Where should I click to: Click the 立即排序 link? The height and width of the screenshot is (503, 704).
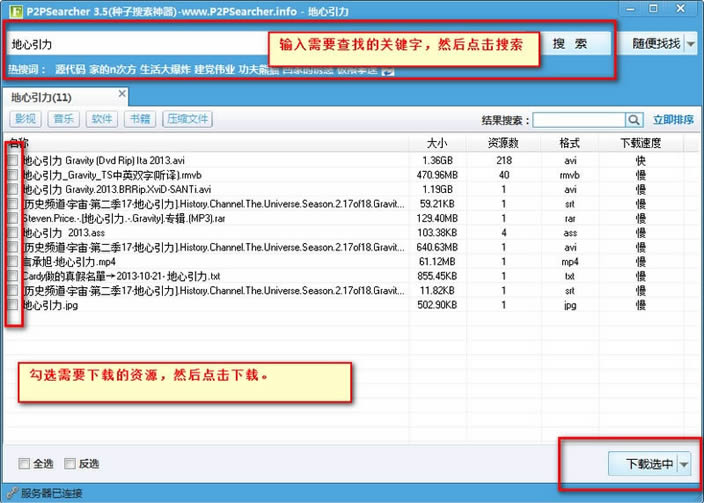pyautogui.click(x=673, y=120)
